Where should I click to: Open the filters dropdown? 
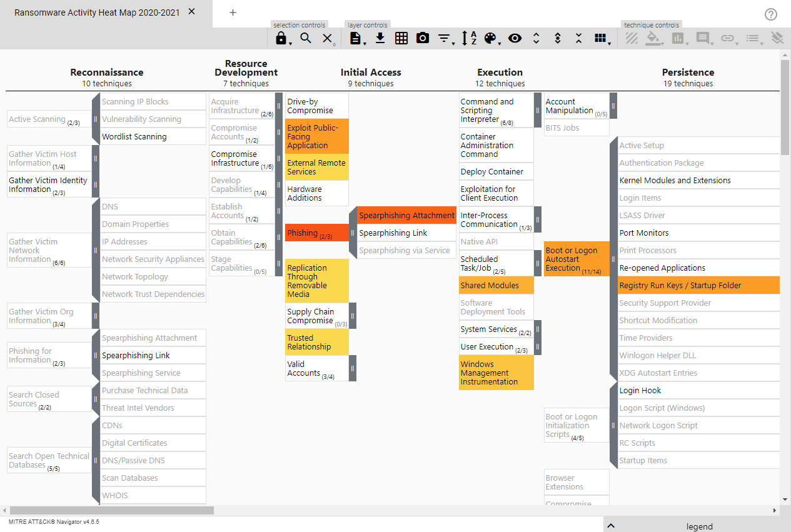tap(445, 38)
